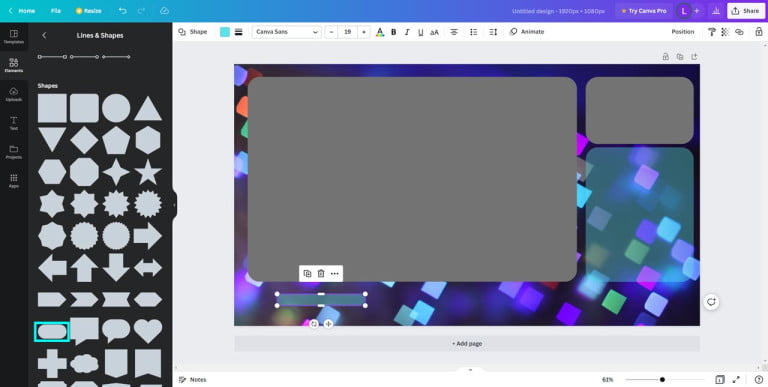Image resolution: width=768 pixels, height=387 pixels.
Task: Redo the last action
Action: click(142, 11)
